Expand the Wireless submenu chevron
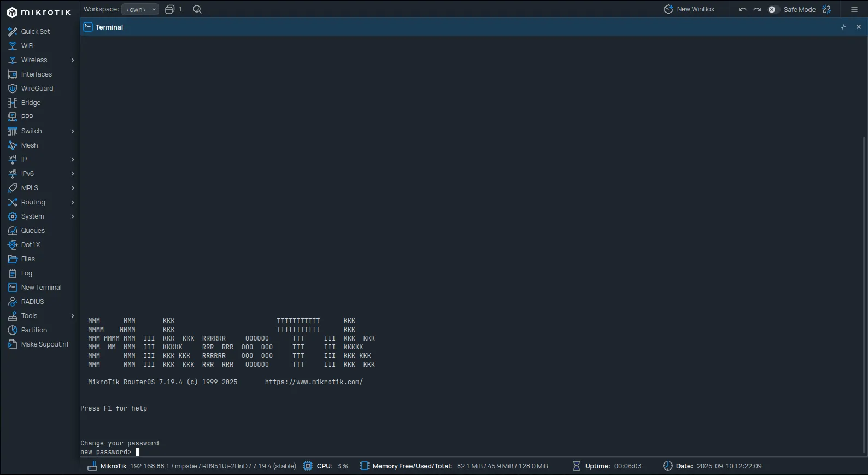 pos(73,60)
